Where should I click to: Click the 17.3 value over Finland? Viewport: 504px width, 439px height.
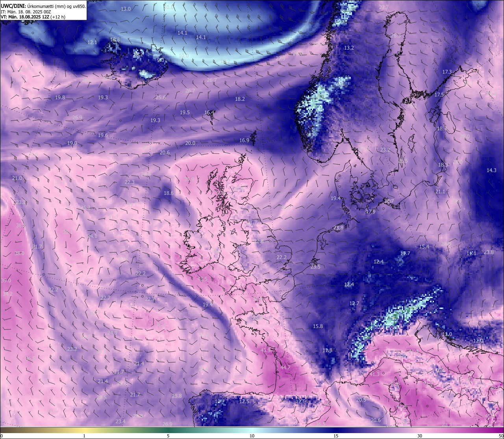point(447,72)
